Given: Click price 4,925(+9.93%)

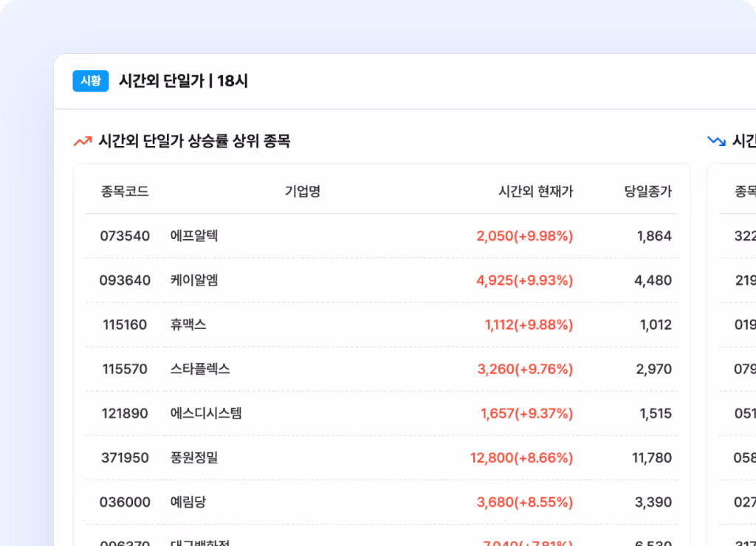Looking at the screenshot, I should (x=525, y=280).
